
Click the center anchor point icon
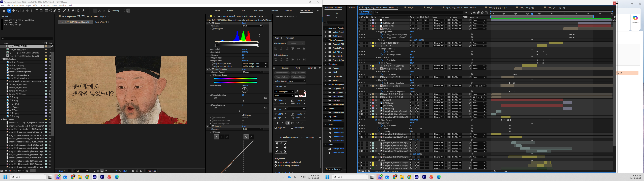281,147
